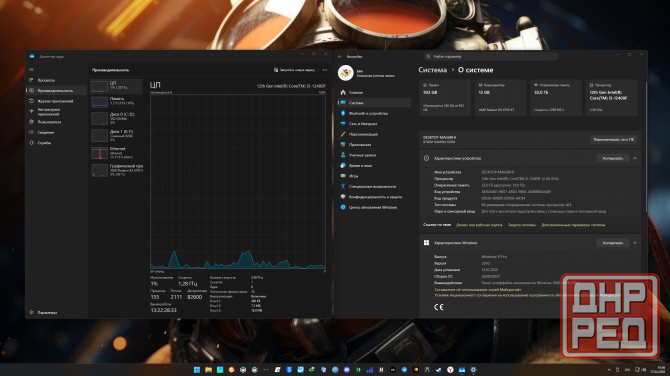The image size is (670, 376).
Task: Click Переименовать этот ПК button
Action: (x=614, y=139)
